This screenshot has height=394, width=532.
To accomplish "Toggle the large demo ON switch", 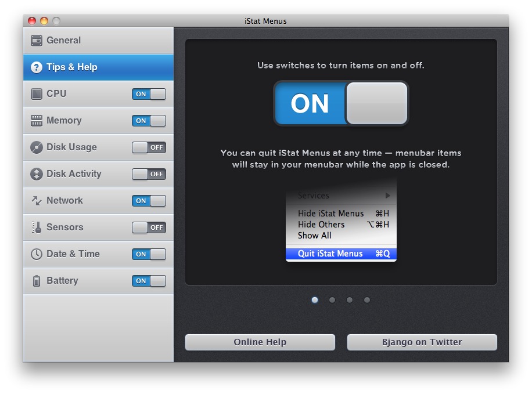I will point(341,103).
